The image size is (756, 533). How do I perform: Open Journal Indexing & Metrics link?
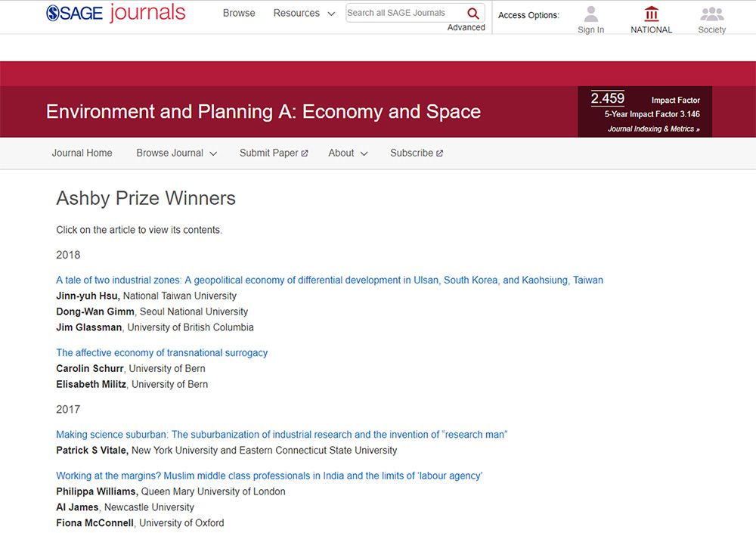(x=653, y=129)
